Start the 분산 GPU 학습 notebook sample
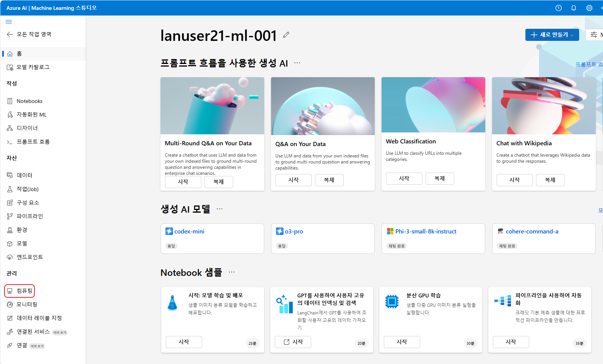 click(402, 342)
